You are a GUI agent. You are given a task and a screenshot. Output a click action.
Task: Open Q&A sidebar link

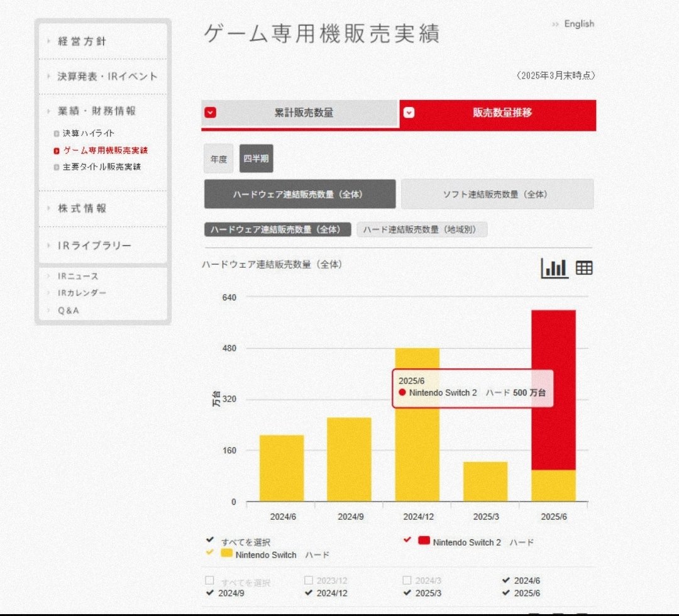pyautogui.click(x=69, y=311)
